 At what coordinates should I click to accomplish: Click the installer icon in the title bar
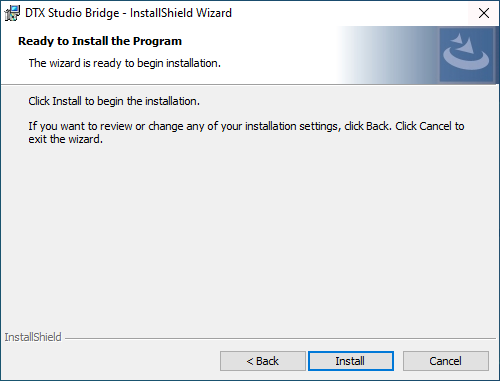(12, 13)
